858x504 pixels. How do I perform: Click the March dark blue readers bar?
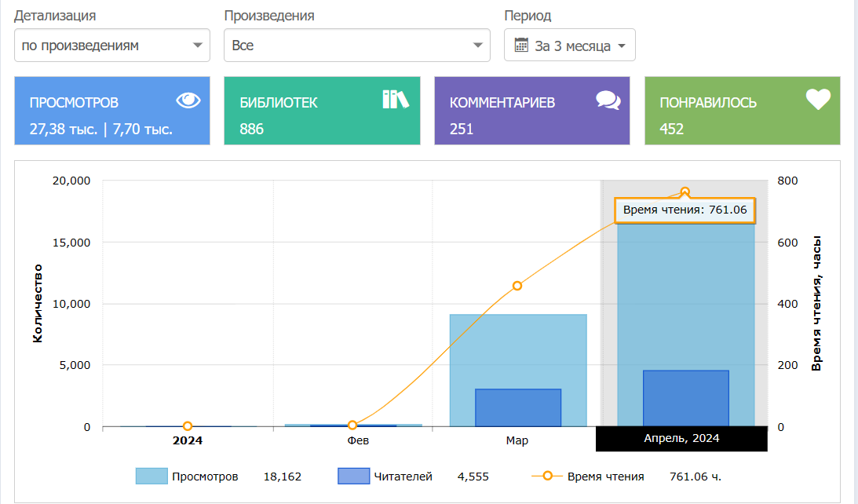(x=518, y=407)
